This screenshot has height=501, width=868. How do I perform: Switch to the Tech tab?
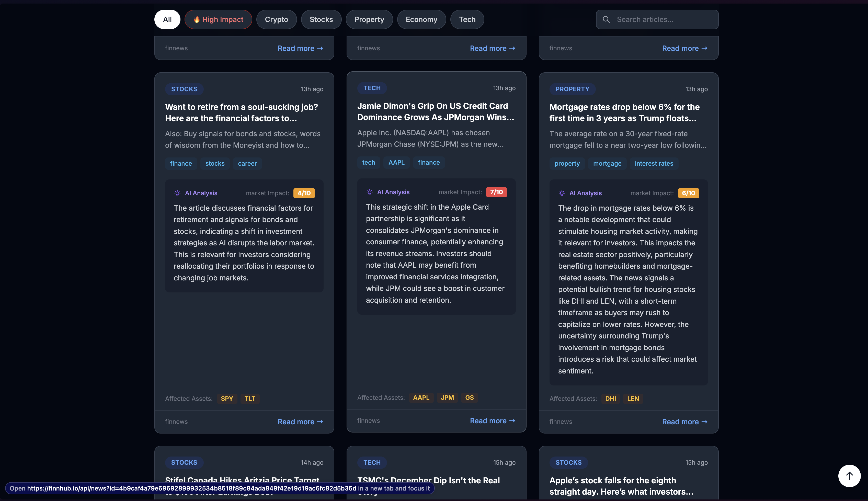[x=467, y=19]
